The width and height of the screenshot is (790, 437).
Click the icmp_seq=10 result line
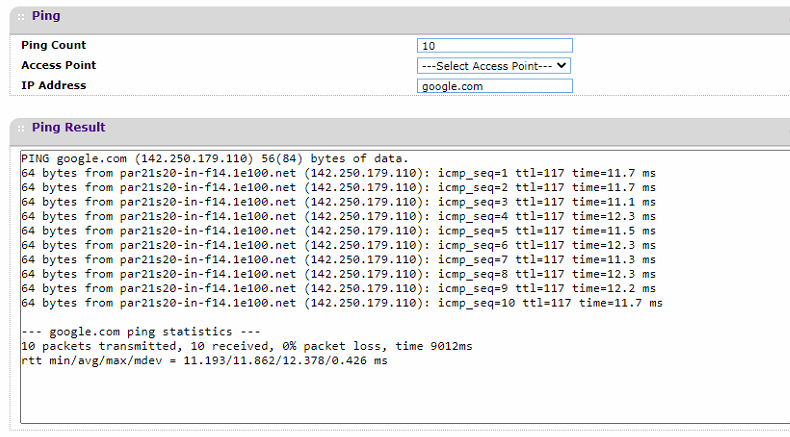[342, 303]
